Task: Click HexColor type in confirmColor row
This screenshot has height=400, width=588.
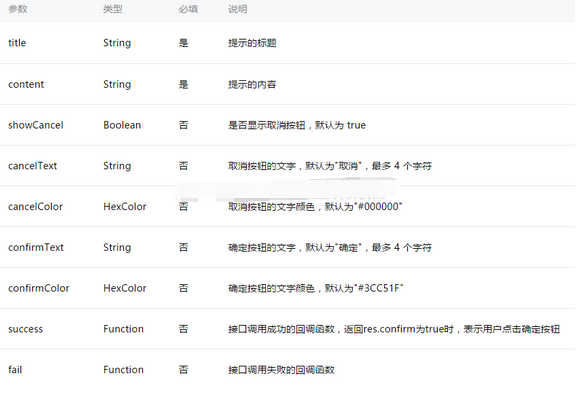Action: (124, 288)
